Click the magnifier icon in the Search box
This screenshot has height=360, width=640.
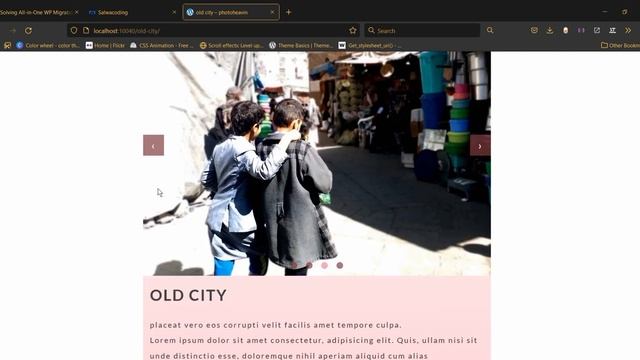tap(371, 30)
